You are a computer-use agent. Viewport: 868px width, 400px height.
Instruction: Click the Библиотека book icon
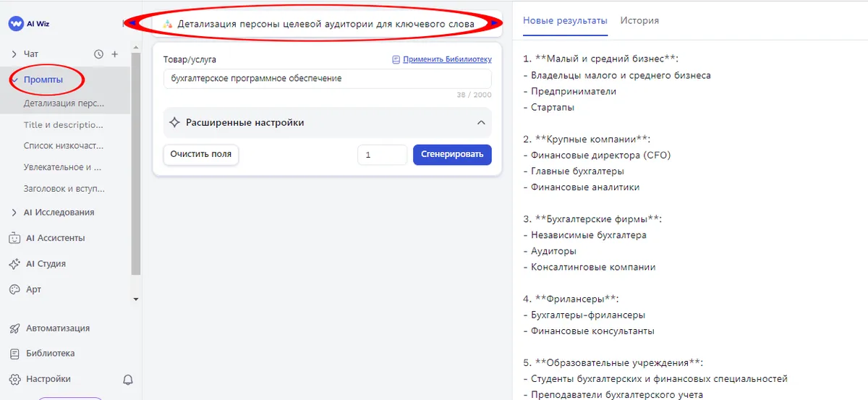tap(14, 354)
